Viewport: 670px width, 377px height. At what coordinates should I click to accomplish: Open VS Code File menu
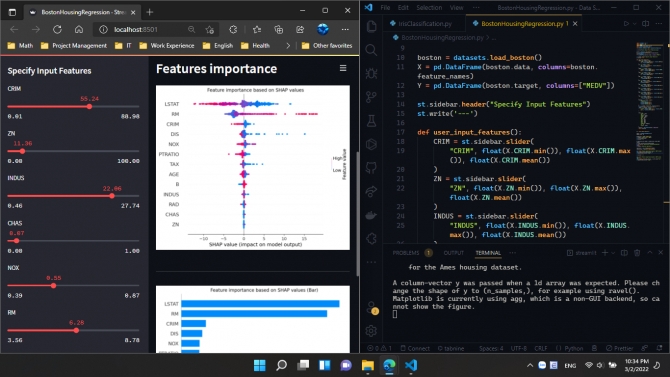tap(385, 8)
